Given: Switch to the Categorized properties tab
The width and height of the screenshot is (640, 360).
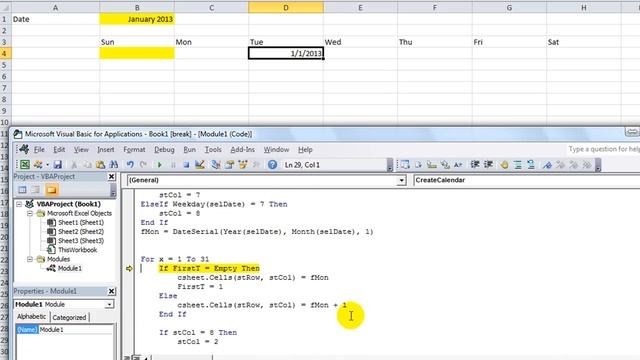Looking at the screenshot, I should [x=69, y=317].
